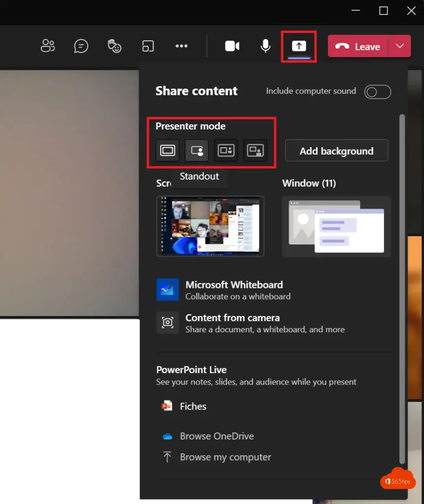Expand the Leave options dropdown arrow

[x=400, y=46]
